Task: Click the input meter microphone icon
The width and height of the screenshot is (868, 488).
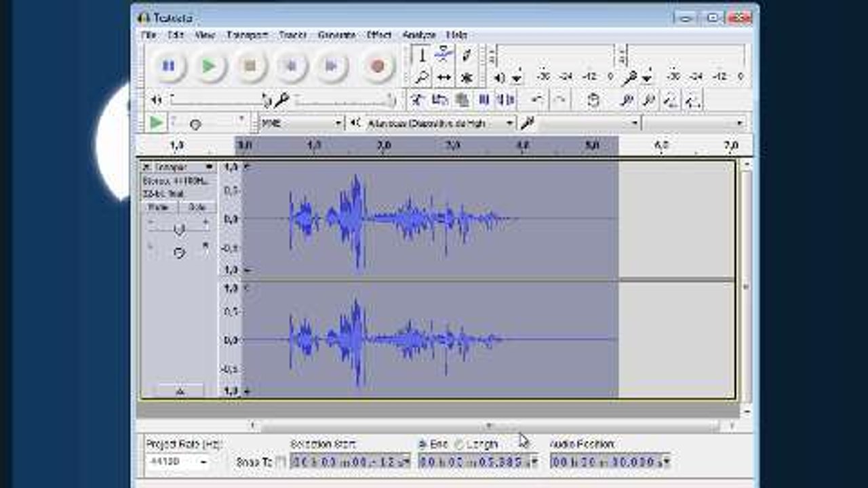Action: [x=630, y=77]
